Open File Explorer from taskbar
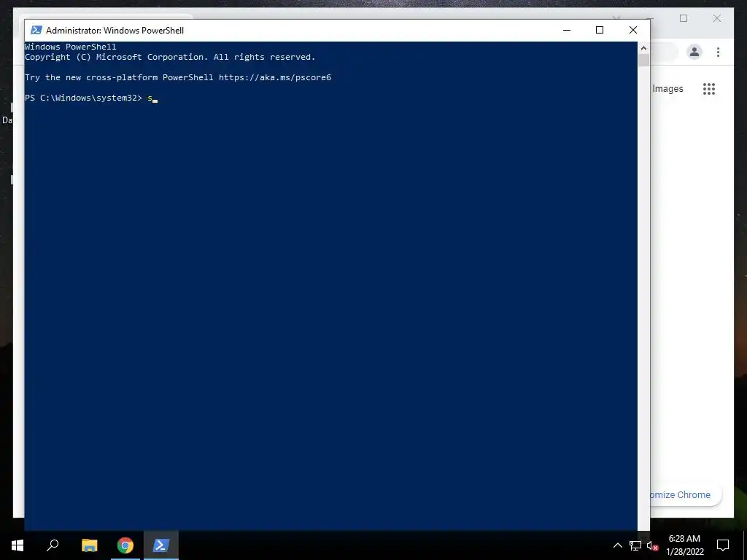This screenshot has height=560, width=747. [89, 545]
